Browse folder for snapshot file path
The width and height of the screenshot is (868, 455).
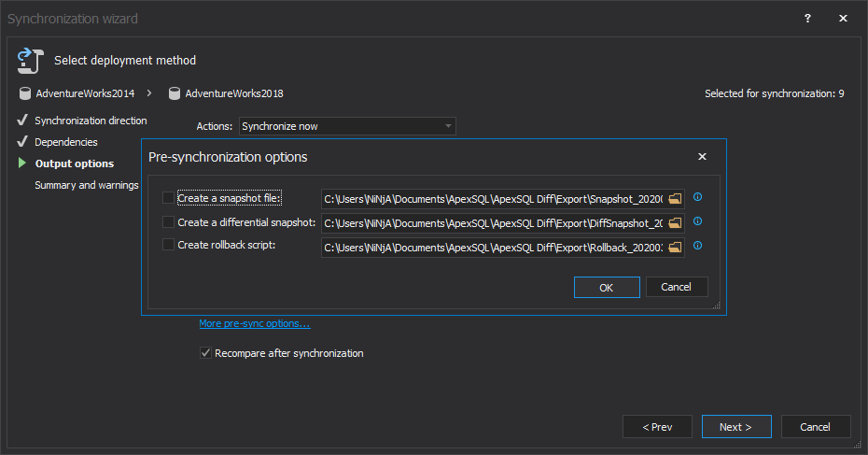click(675, 198)
